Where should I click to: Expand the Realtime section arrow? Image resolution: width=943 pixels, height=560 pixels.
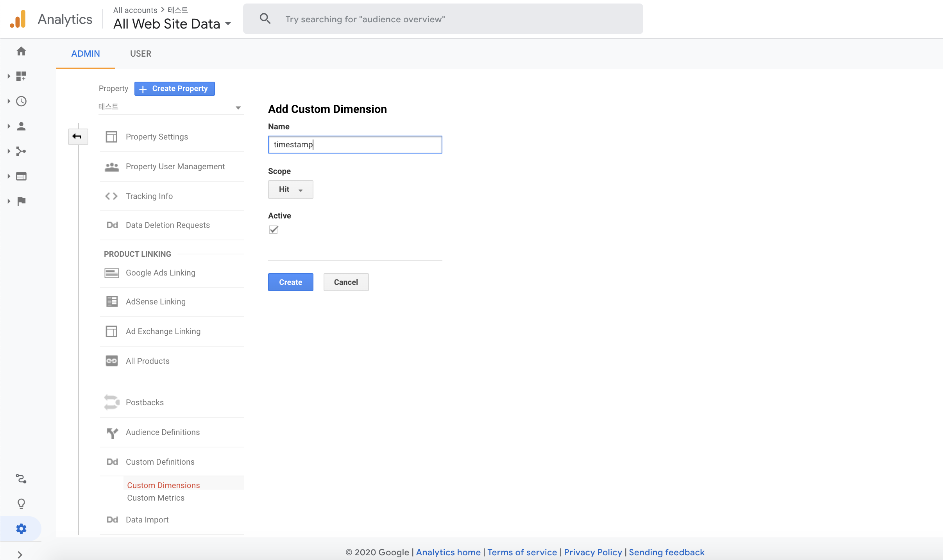click(9, 101)
